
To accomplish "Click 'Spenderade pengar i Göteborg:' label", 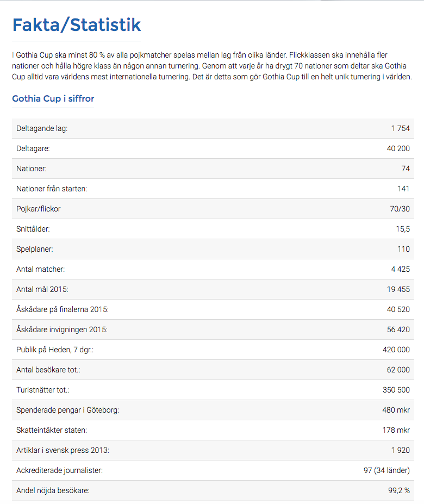I will [x=67, y=410].
